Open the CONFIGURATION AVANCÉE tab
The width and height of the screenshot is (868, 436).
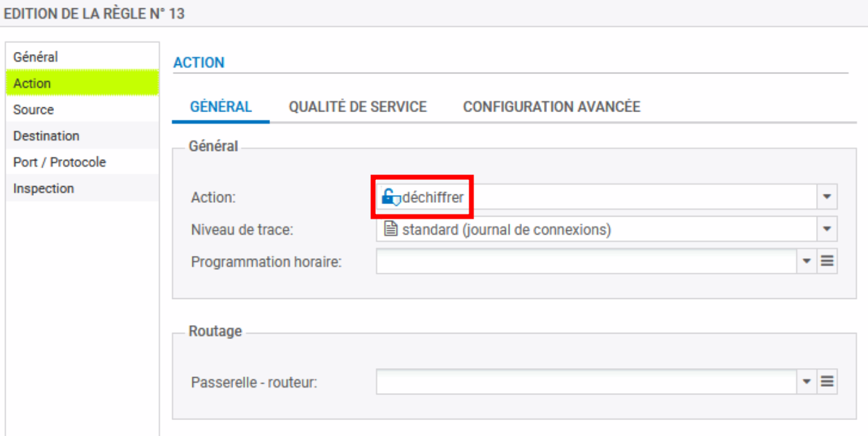pos(552,107)
